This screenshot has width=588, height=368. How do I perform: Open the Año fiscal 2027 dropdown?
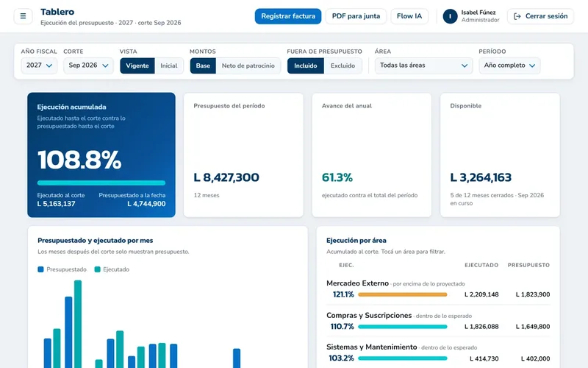39,66
